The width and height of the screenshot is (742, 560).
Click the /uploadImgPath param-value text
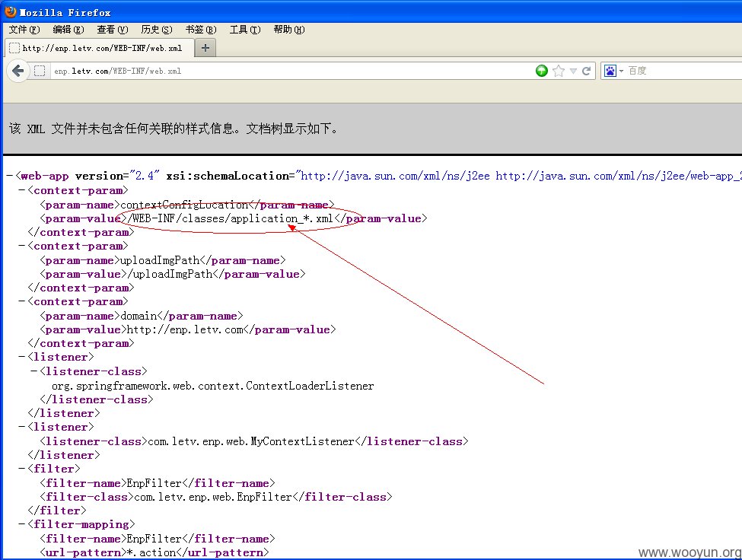(x=170, y=275)
